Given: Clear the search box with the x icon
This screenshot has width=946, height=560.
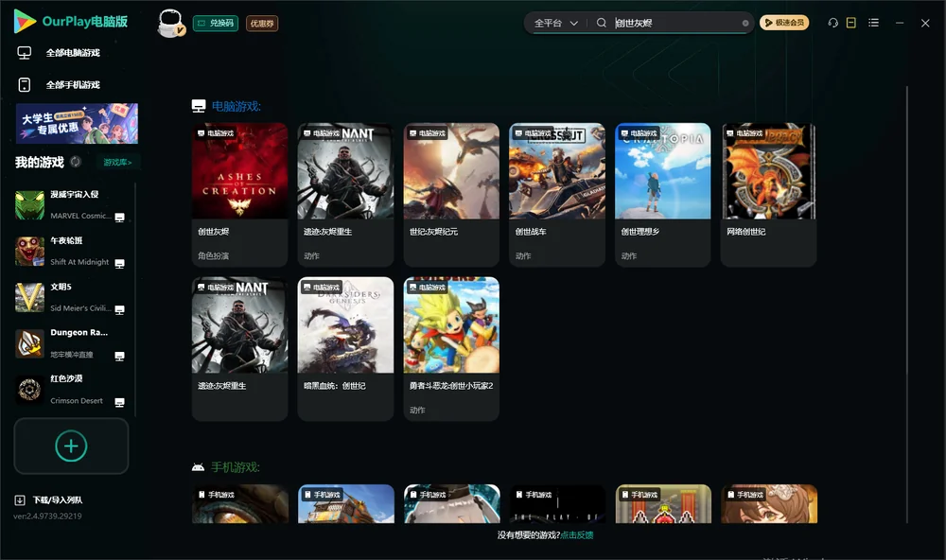Looking at the screenshot, I should tap(745, 23).
